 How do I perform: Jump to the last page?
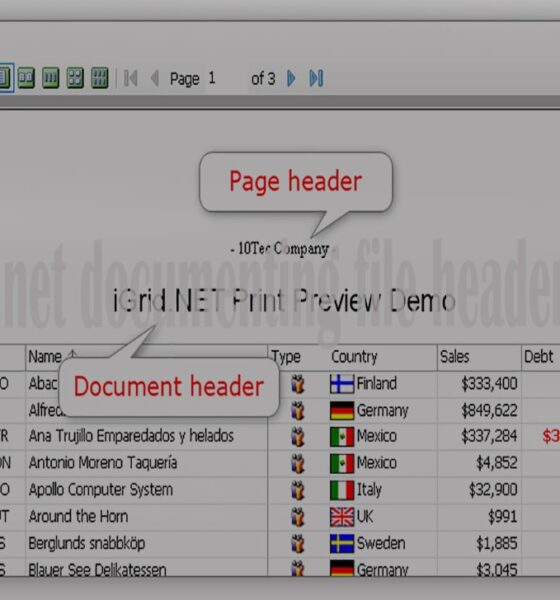[x=316, y=78]
